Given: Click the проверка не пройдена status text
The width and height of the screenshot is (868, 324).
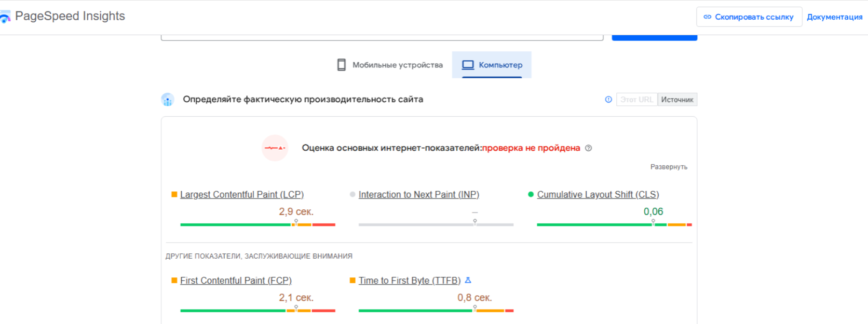Looking at the screenshot, I should (531, 148).
